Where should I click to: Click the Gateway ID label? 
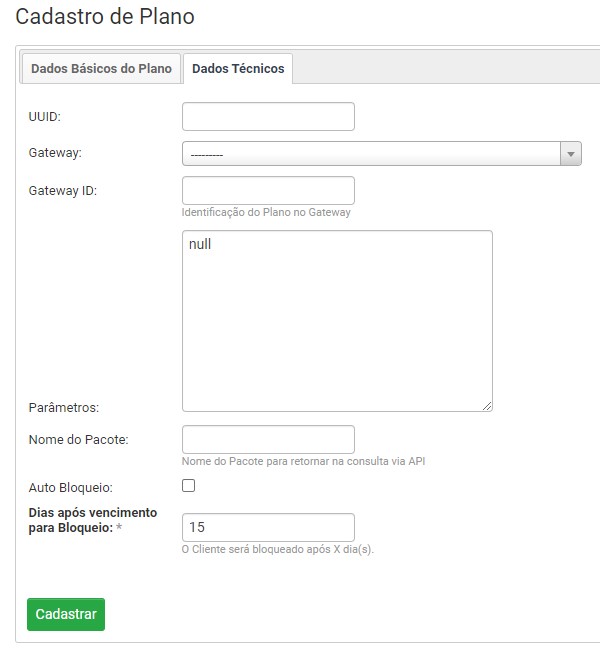point(62,190)
